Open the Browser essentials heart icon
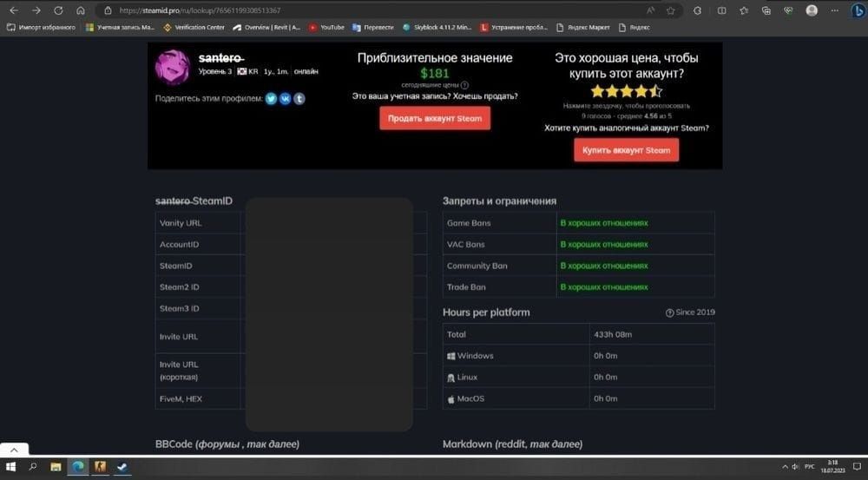868x480 pixels. pos(788,10)
